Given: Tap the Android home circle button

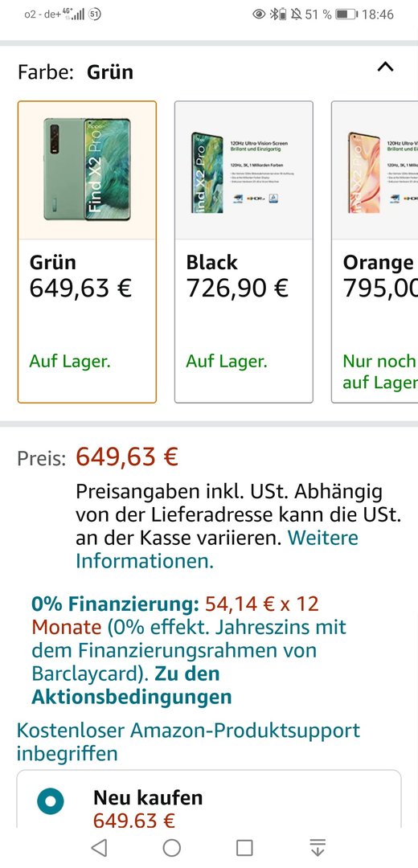Looking at the screenshot, I should click(x=172, y=847).
